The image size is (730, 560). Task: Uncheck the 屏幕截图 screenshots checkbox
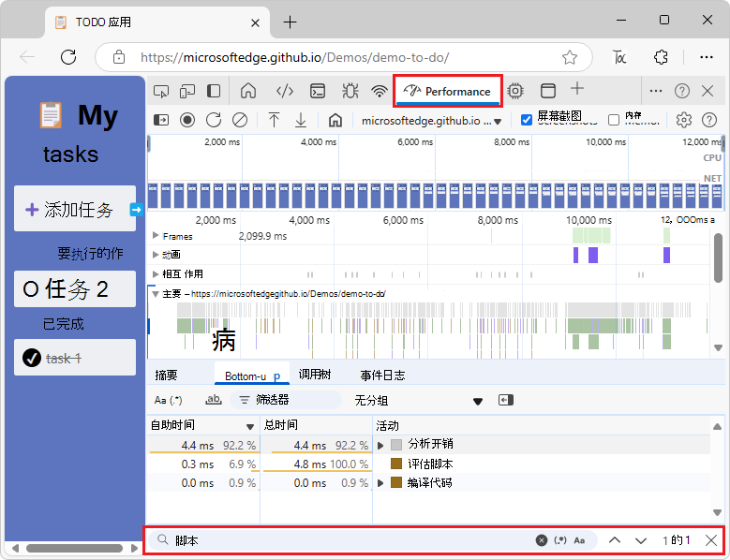527,119
